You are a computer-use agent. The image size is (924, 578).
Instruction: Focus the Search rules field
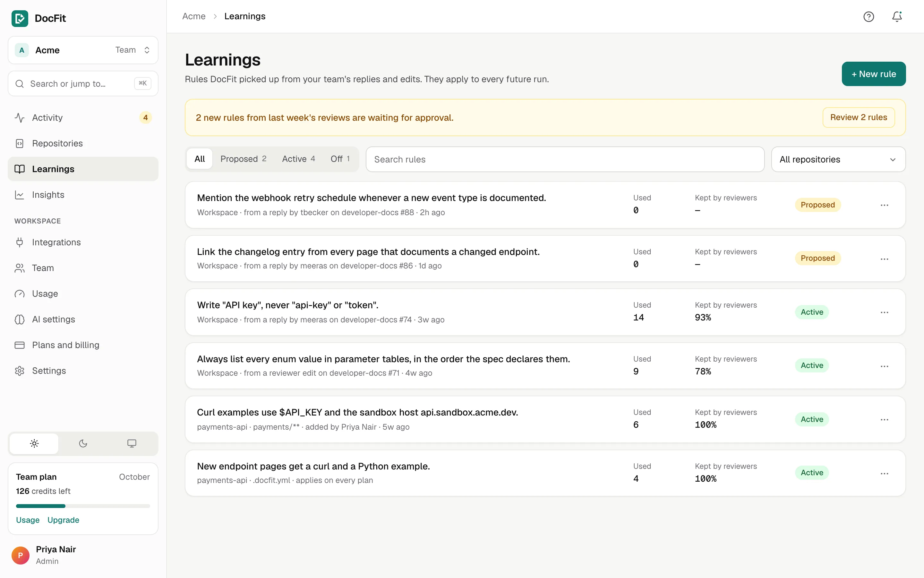[x=565, y=159]
